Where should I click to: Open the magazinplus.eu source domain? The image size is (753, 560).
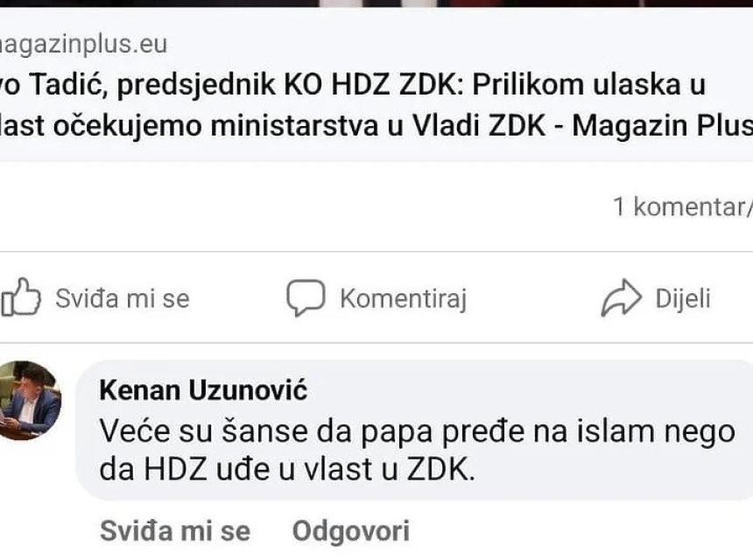83,44
